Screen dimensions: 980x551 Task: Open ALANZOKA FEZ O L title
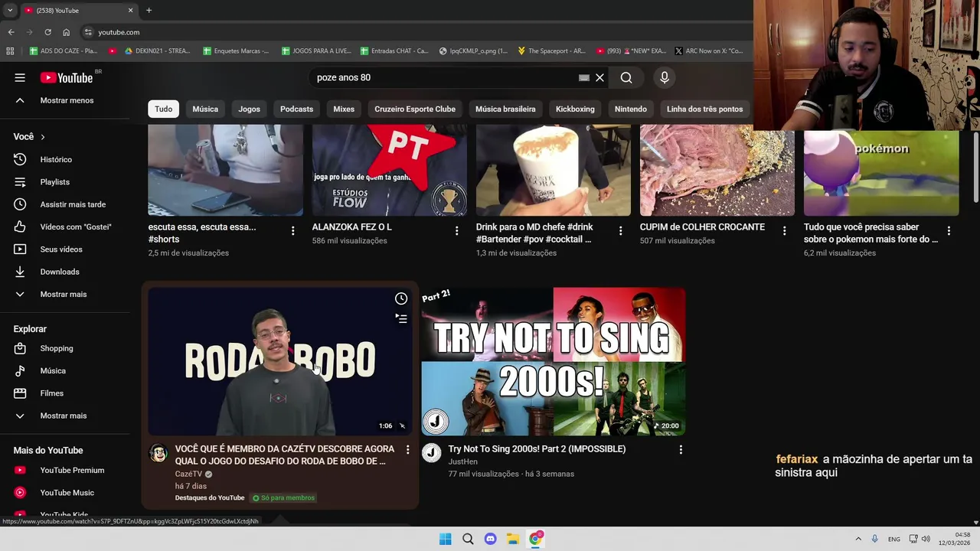(351, 227)
